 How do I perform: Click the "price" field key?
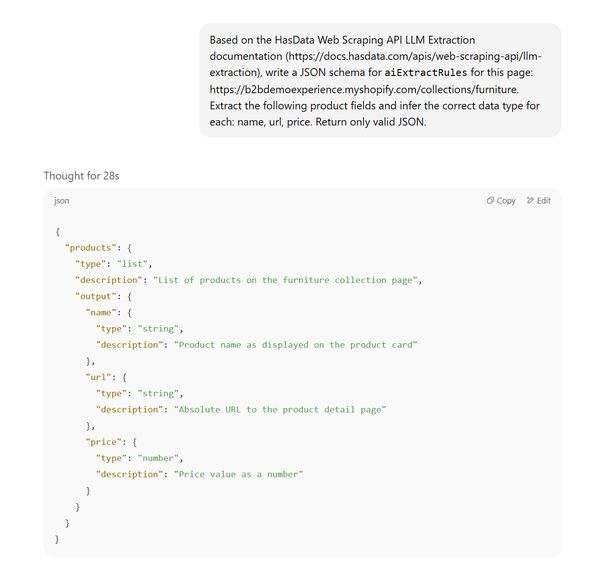pyautogui.click(x=106, y=442)
